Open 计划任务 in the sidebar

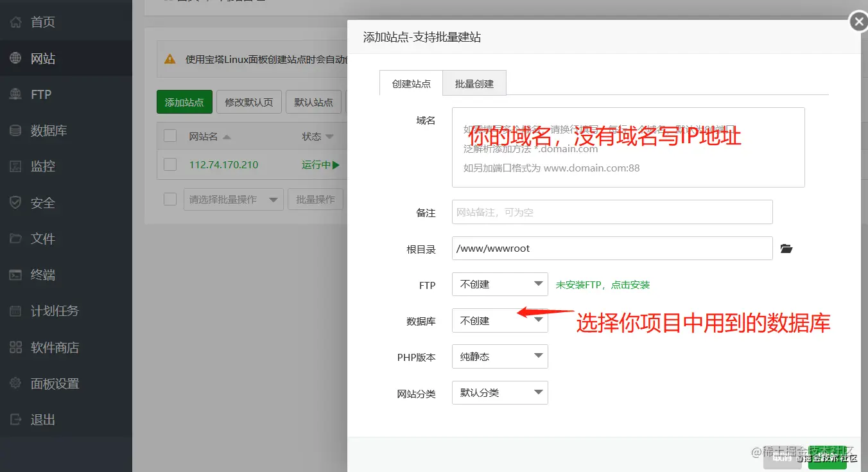click(55, 311)
